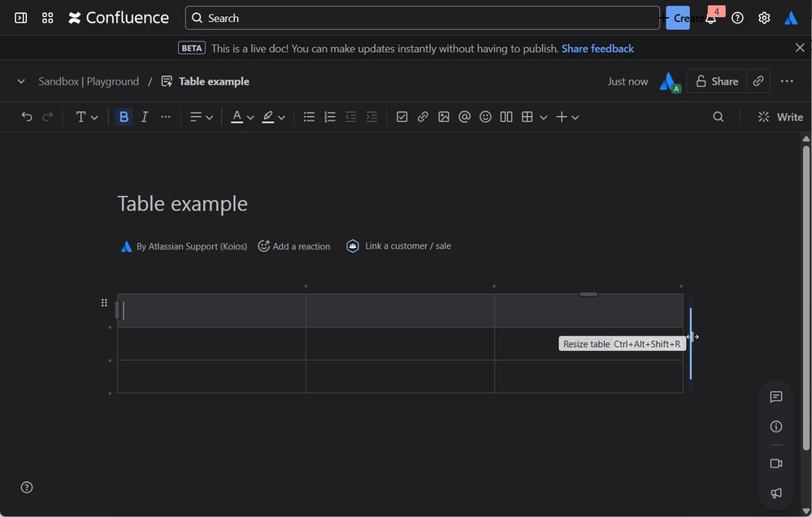Click the bulleted list icon
The image size is (812, 517).
[x=309, y=117]
